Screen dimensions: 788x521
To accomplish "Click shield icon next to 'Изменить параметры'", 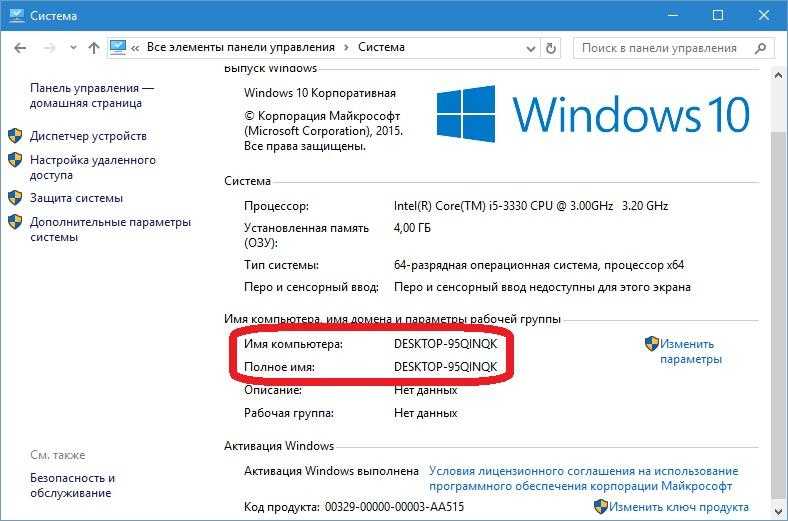I will 652,344.
